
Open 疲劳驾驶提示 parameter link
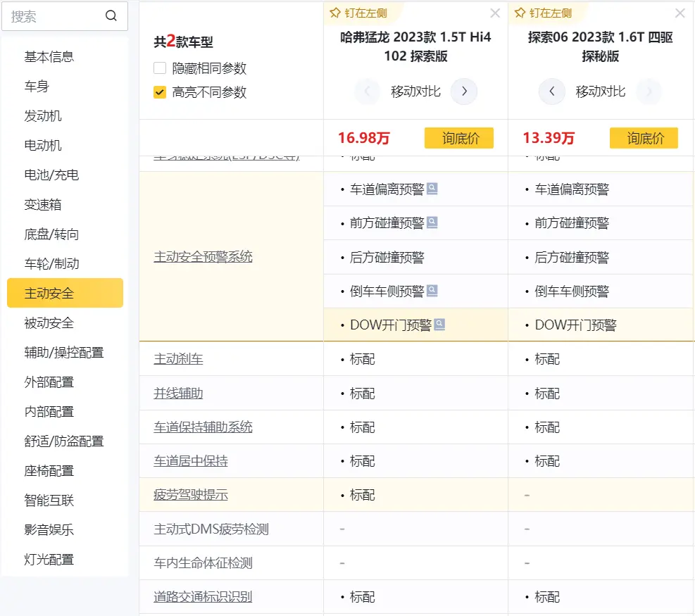pos(191,495)
